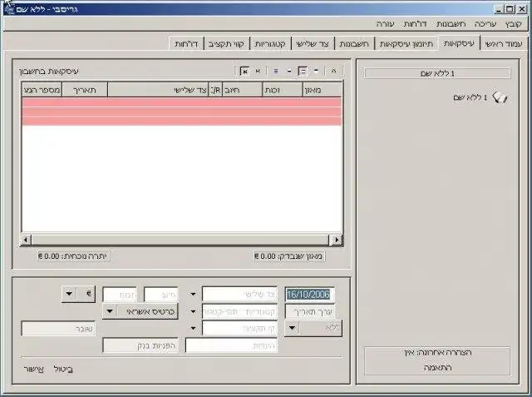The height and width of the screenshot is (397, 532).
Task: Expand the budget line combo arrow in form
Action: 193,329
